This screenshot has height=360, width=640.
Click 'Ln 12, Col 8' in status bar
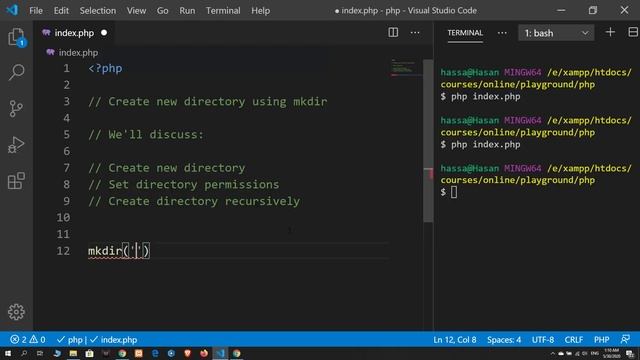coord(455,340)
